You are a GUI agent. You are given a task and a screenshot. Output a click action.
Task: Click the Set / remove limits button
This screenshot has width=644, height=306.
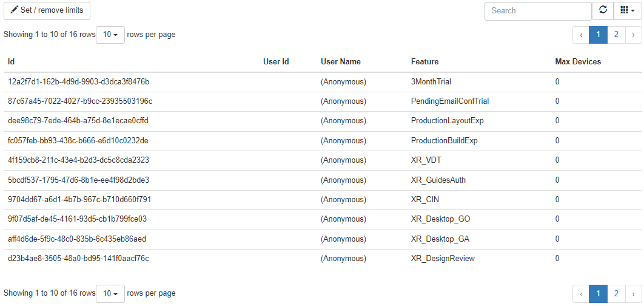point(47,11)
